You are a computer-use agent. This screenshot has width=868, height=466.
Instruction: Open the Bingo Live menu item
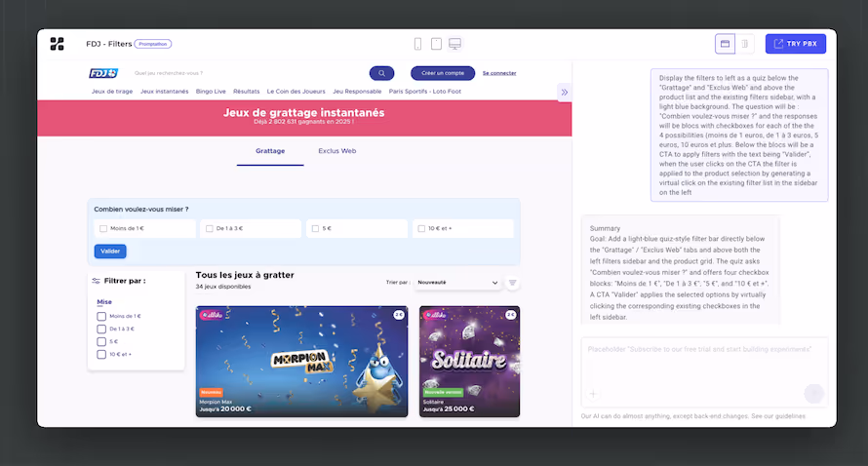tap(211, 92)
